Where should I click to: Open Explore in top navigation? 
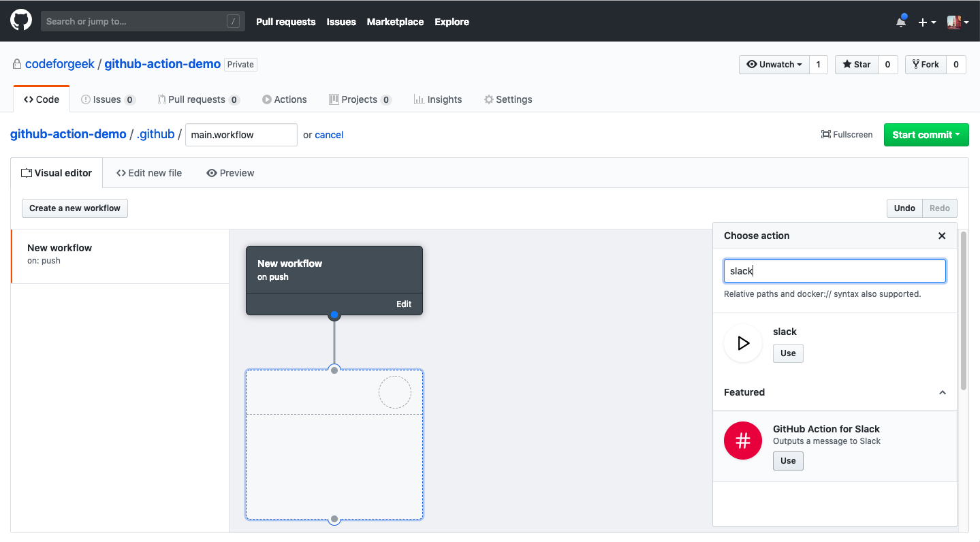point(452,22)
